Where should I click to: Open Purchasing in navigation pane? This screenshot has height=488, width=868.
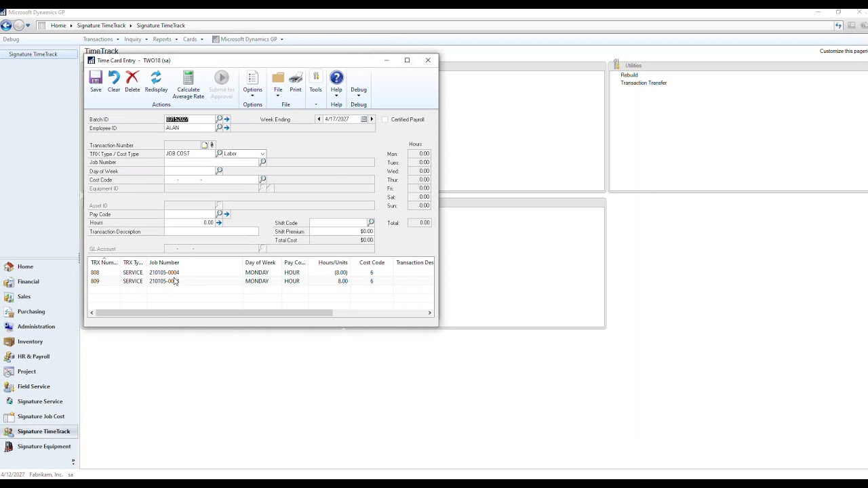(x=31, y=312)
